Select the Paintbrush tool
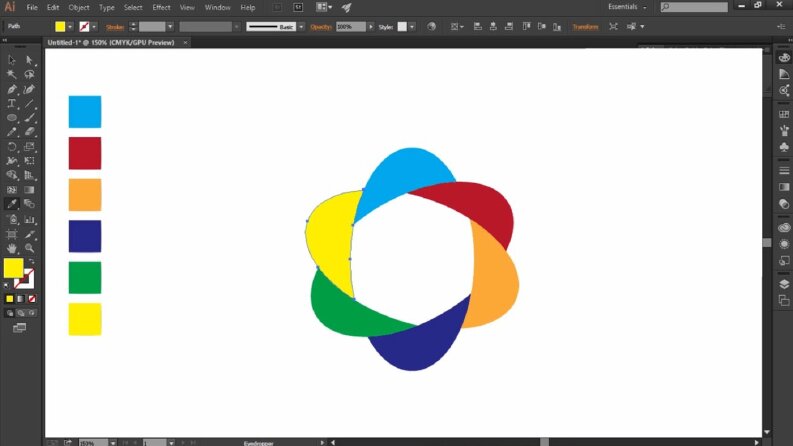 point(29,118)
